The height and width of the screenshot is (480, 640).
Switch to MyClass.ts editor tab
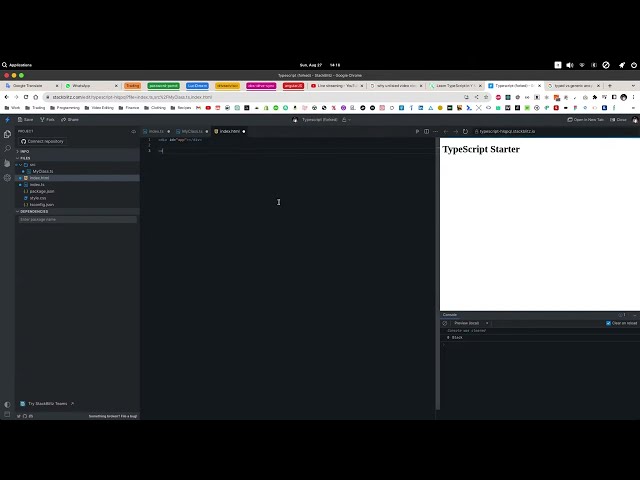[x=192, y=131]
